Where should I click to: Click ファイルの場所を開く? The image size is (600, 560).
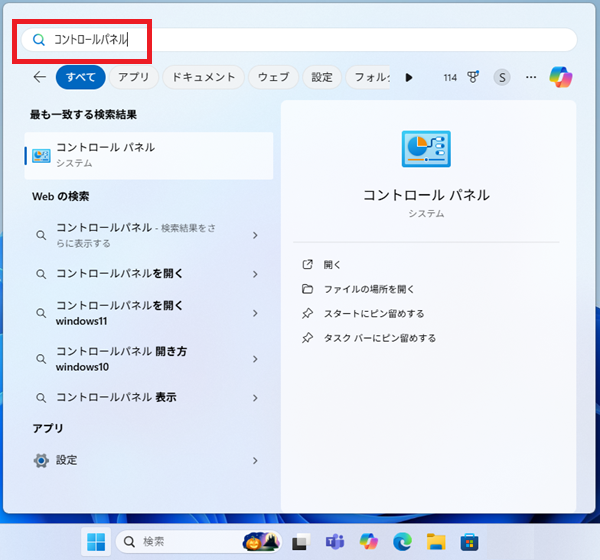tap(369, 289)
